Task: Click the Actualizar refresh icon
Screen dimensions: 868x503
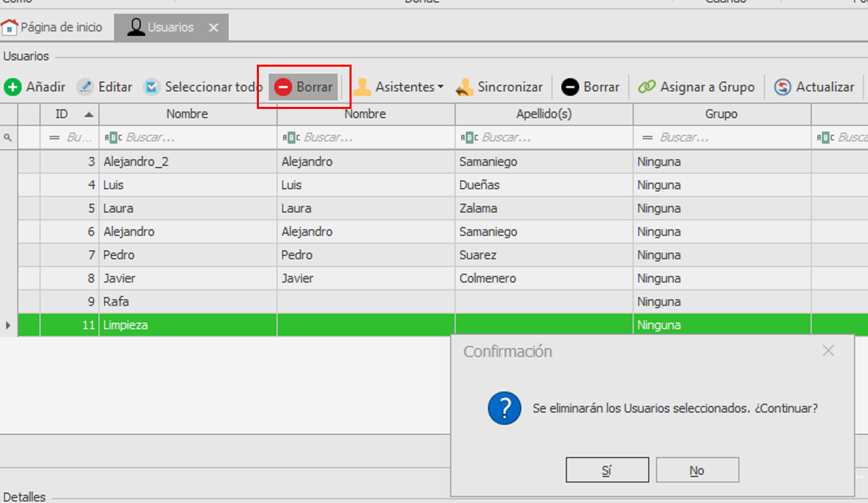Action: coord(783,87)
